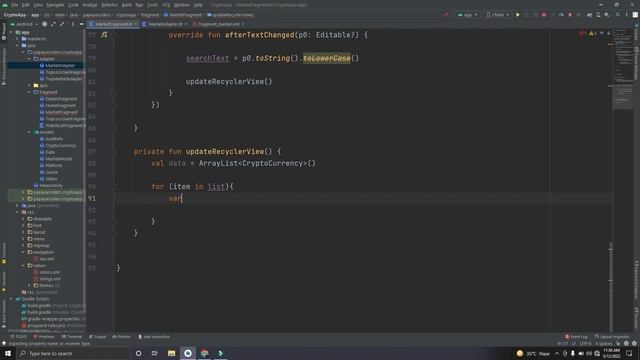Toggle the Terminal tool window
The image size is (640, 360).
point(72,337)
